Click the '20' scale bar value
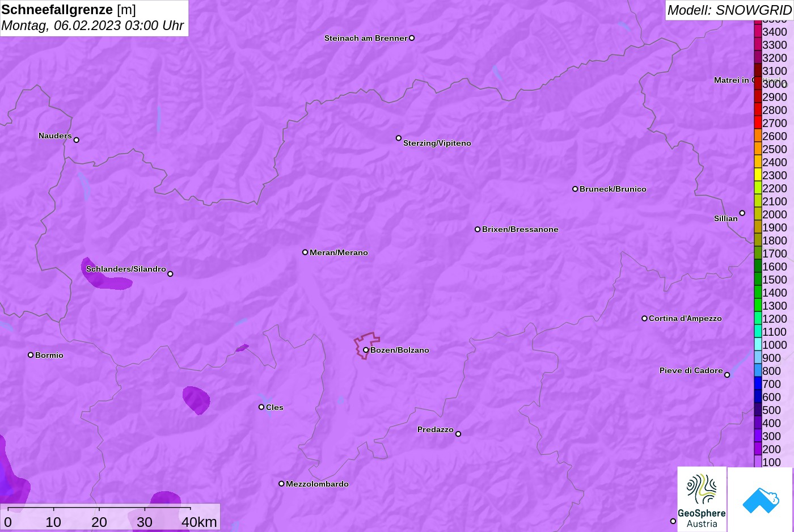Screen dimensions: 794x532 [99, 522]
